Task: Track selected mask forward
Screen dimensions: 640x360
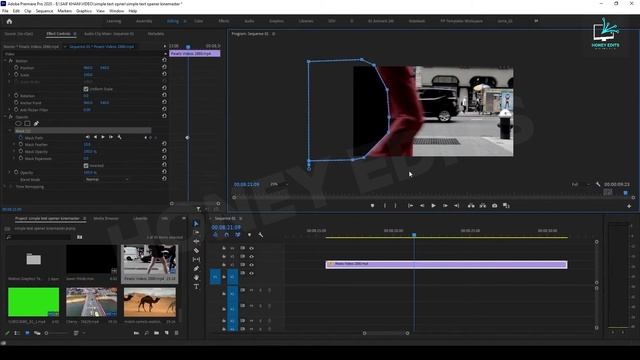Action: (x=103, y=137)
